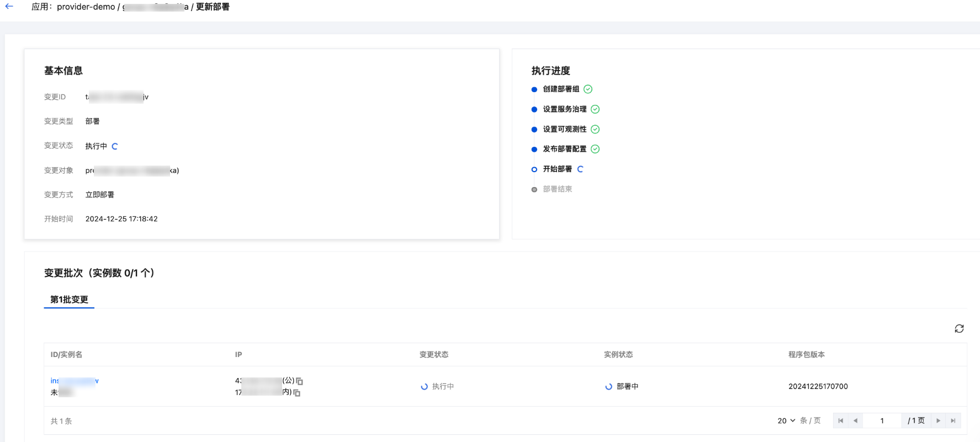This screenshot has width=980, height=442.
Task: Click green check next to 发布部署配置
Action: click(595, 149)
